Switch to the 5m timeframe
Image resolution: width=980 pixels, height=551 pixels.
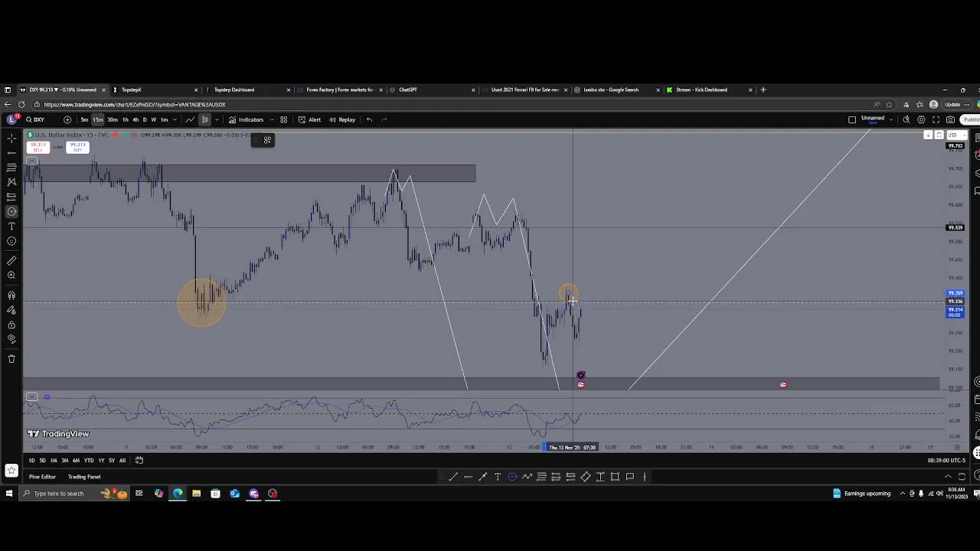pos(84,119)
